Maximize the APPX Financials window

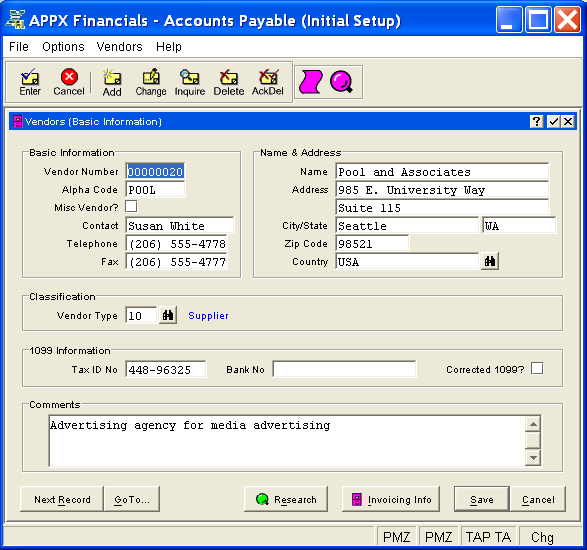pos(538,19)
